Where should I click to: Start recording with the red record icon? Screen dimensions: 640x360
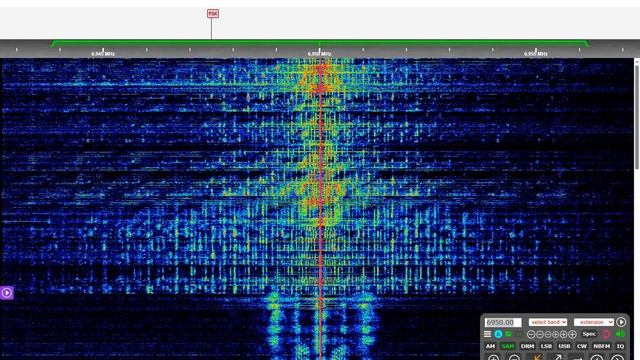pyautogui.click(x=606, y=334)
